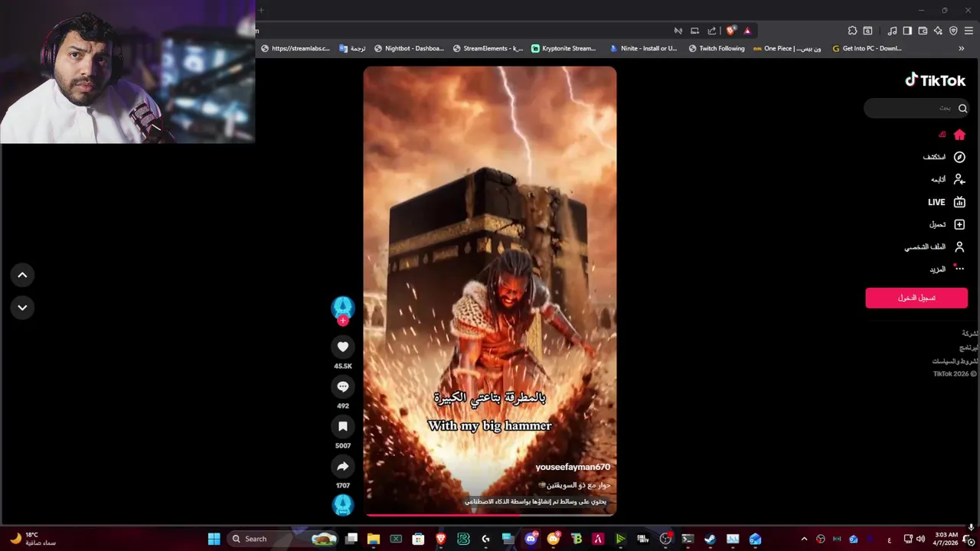The width and height of the screenshot is (980, 551).
Task: Open Brave browser taskbar icon
Action: [x=440, y=539]
